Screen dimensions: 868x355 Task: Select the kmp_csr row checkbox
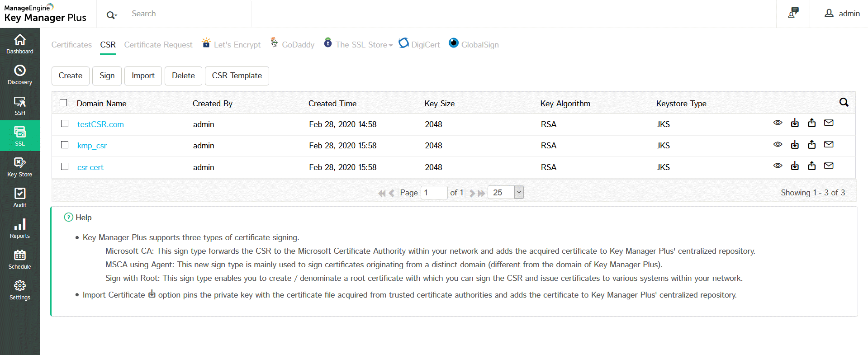pyautogui.click(x=65, y=145)
